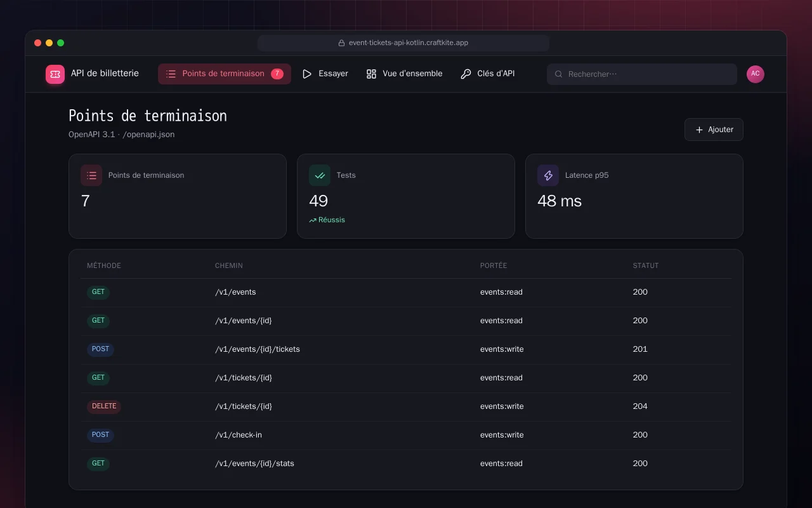The image size is (812, 508).
Task: Go to the Clés d'API tab
Action: 487,74
